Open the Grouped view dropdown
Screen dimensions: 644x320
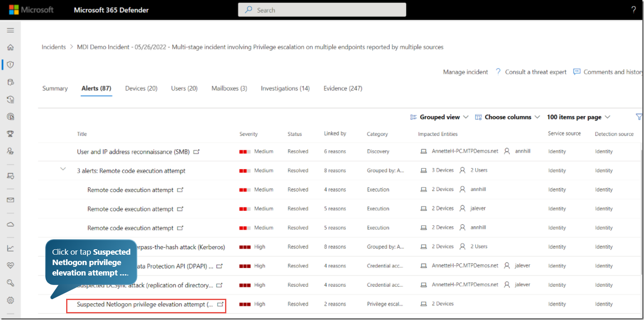tap(439, 117)
